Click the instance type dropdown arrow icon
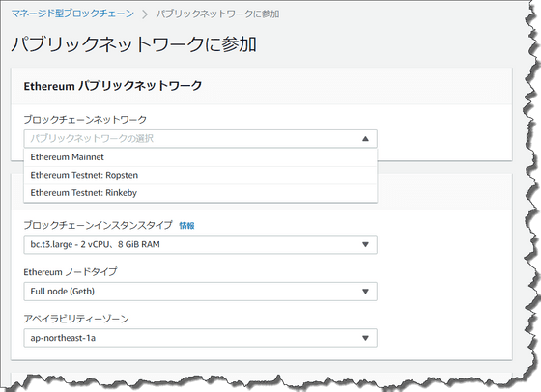 pos(365,244)
